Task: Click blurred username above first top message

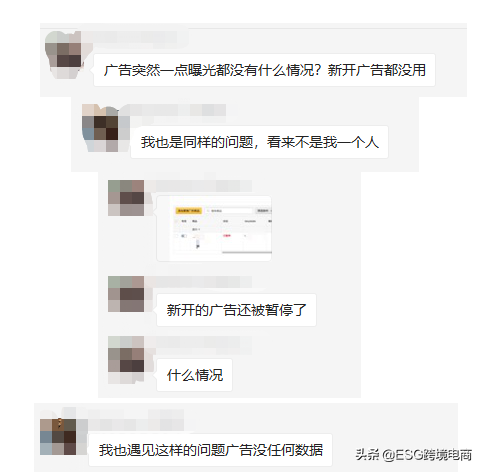Action: (133, 38)
